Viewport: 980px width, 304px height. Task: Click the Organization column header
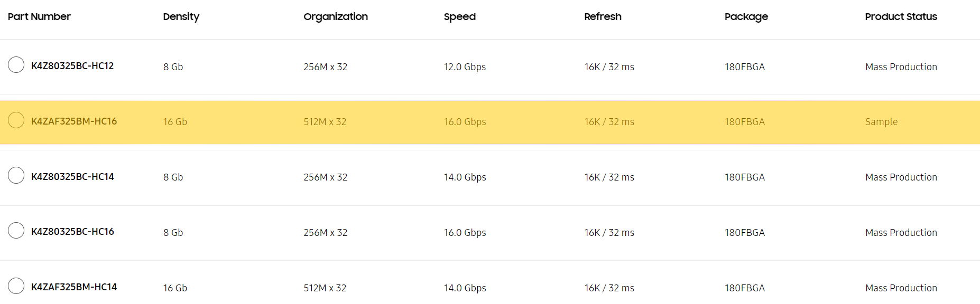click(336, 17)
